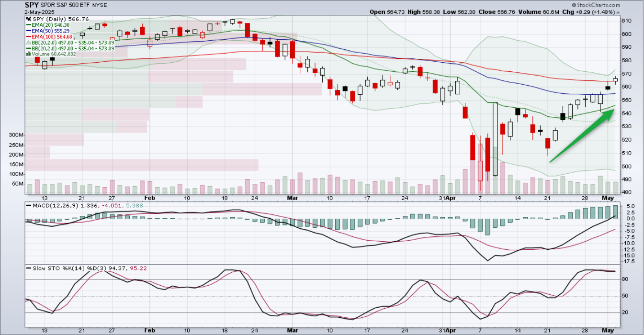Image resolution: width=644 pixels, height=335 pixels.
Task: Click the 480 price axis label
Action: [626, 193]
